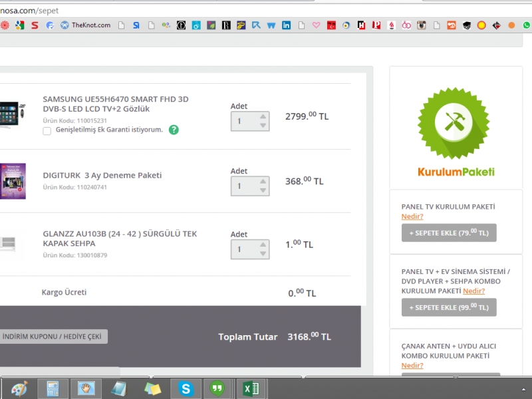Switch to Excel in the taskbar
Image resolution: width=532 pixels, height=399 pixels.
pyautogui.click(x=251, y=388)
